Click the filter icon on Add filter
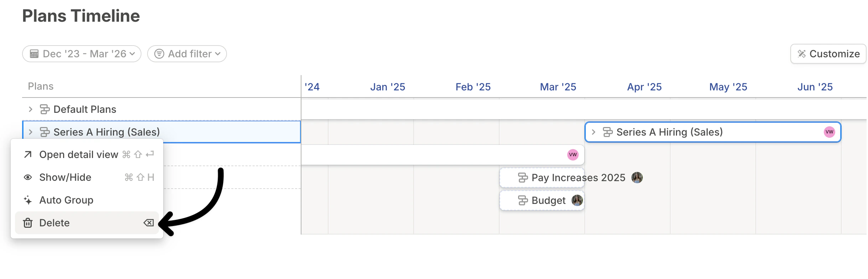 [159, 54]
